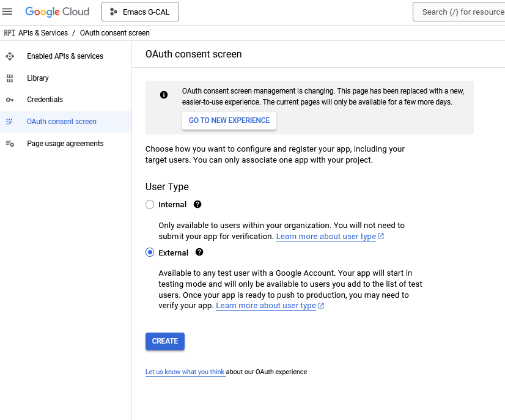Image resolution: width=505 pixels, height=420 pixels.
Task: Click the Google Cloud logo
Action: pos(57,12)
